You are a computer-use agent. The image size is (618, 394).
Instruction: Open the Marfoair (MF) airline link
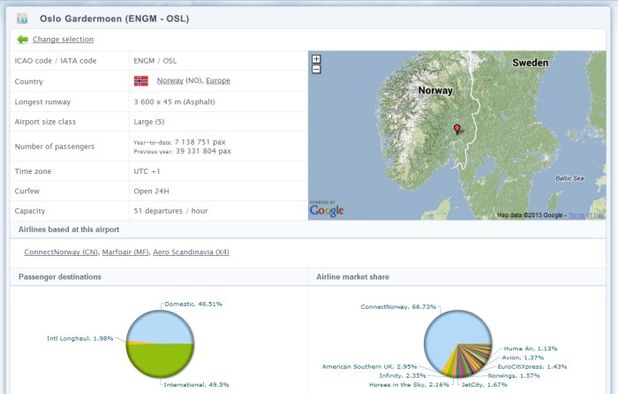pyautogui.click(x=125, y=252)
